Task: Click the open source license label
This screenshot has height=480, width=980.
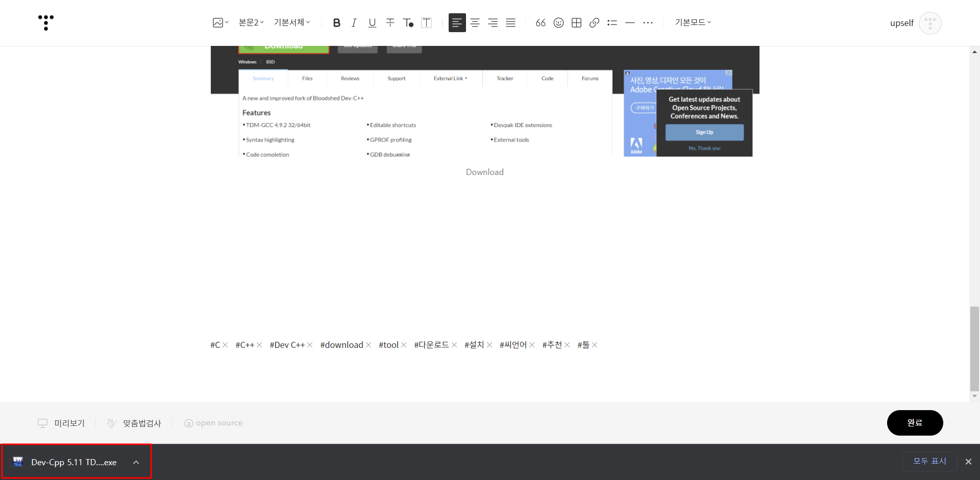Action: tap(213, 423)
